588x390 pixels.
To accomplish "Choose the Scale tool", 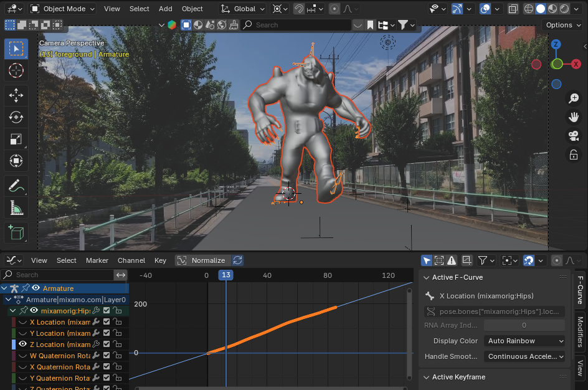I will [x=16, y=140].
